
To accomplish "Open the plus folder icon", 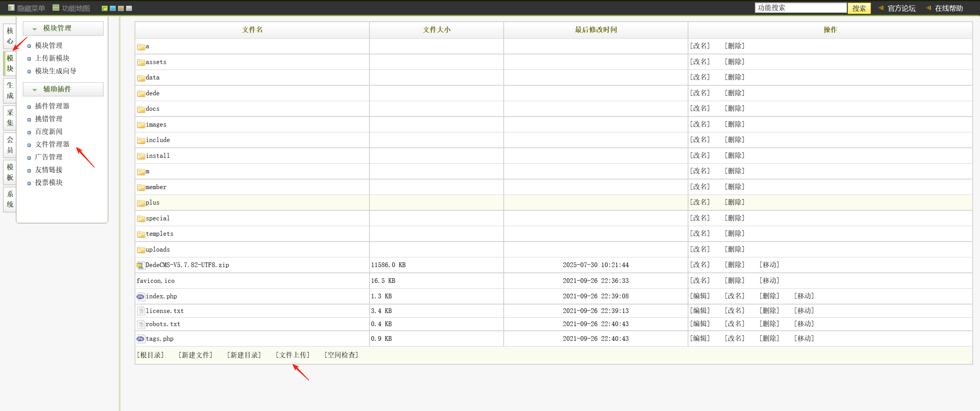I will pos(141,203).
